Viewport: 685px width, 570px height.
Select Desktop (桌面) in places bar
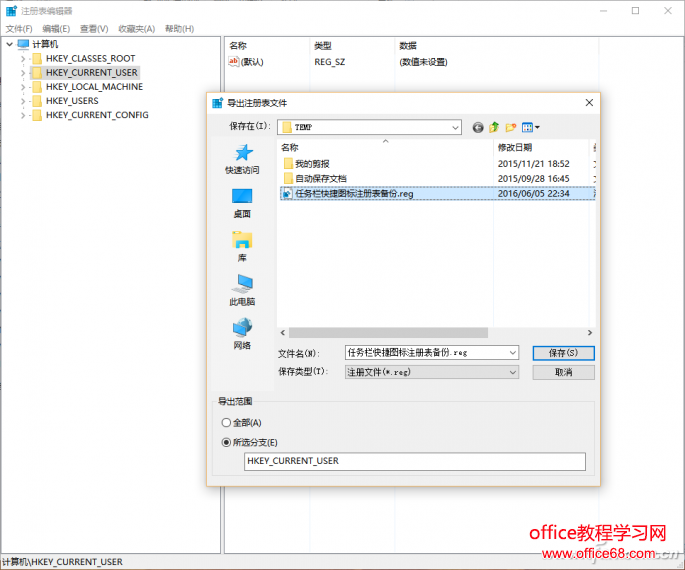point(242,203)
